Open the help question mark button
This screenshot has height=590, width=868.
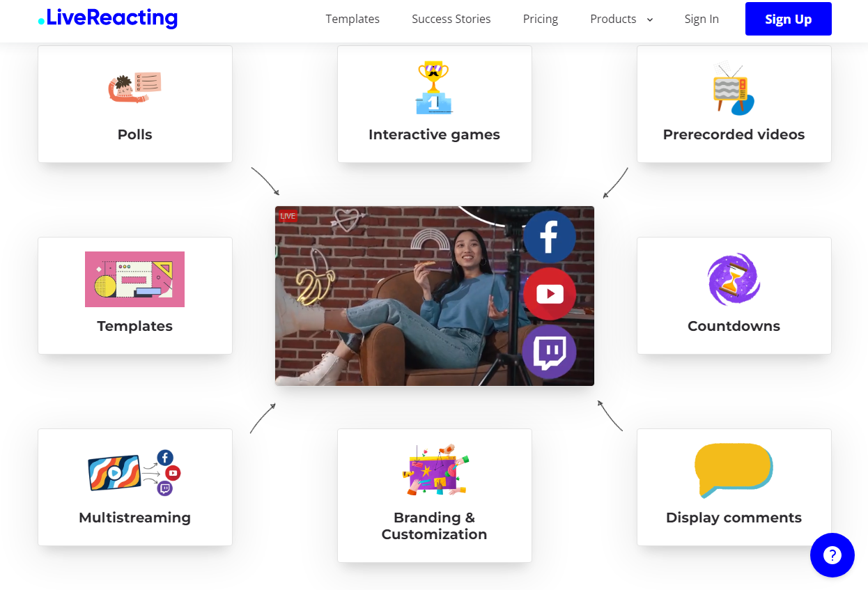coord(832,555)
